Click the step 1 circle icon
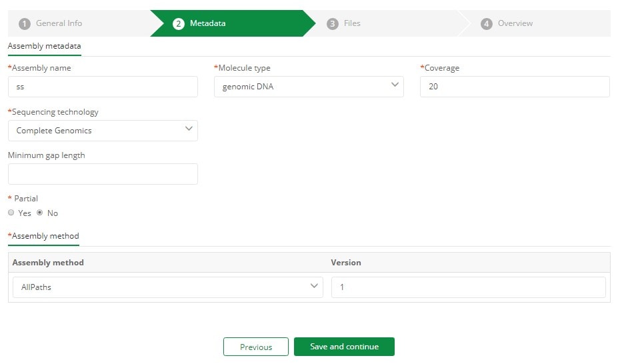Image resolution: width=618 pixels, height=364 pixels. 25,23
